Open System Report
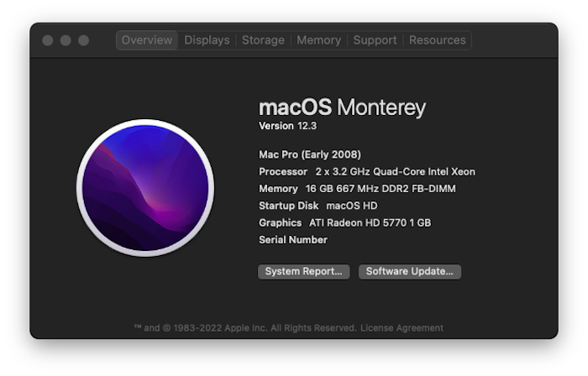The height and width of the screenshot is (376, 588). pos(304,272)
